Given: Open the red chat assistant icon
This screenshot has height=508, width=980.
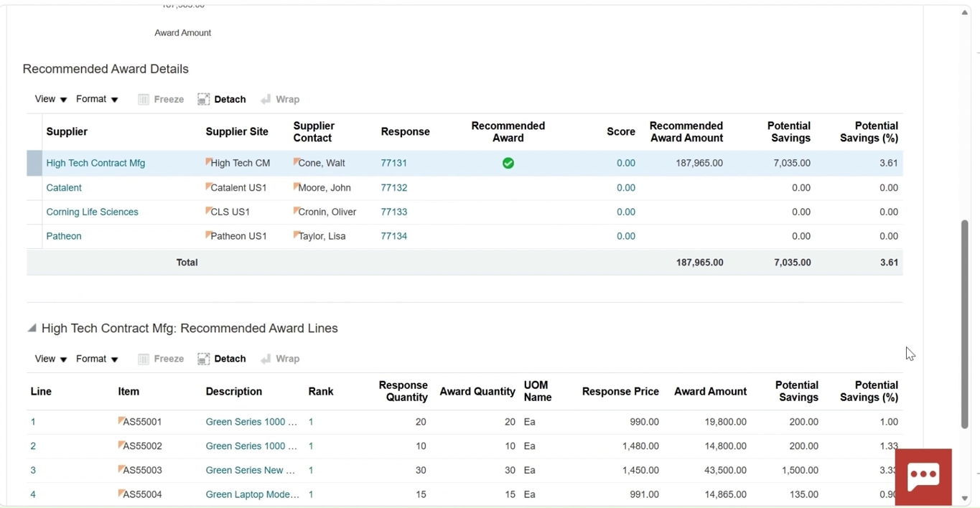Looking at the screenshot, I should (923, 476).
